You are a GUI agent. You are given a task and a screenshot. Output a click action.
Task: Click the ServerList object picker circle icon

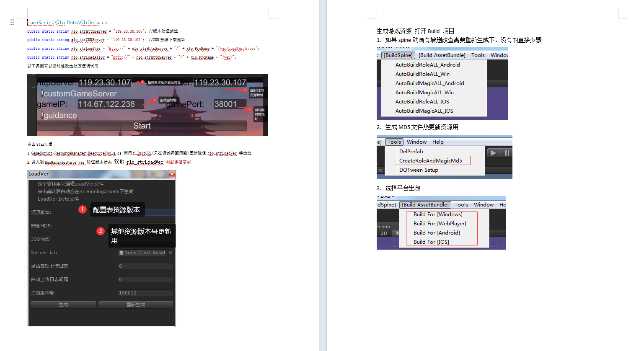pyautogui.click(x=171, y=253)
